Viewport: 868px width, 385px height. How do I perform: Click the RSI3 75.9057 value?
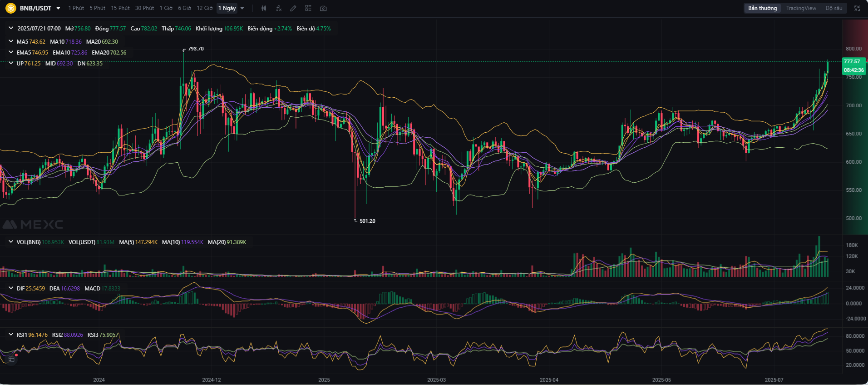(103, 335)
